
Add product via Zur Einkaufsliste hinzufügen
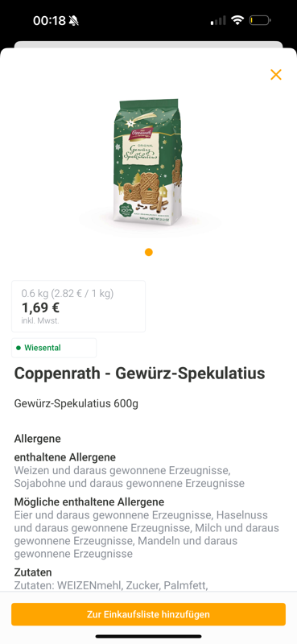(148, 614)
